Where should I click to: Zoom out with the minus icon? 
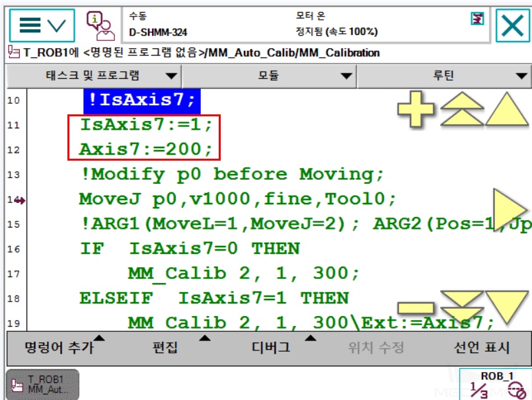pos(416,308)
